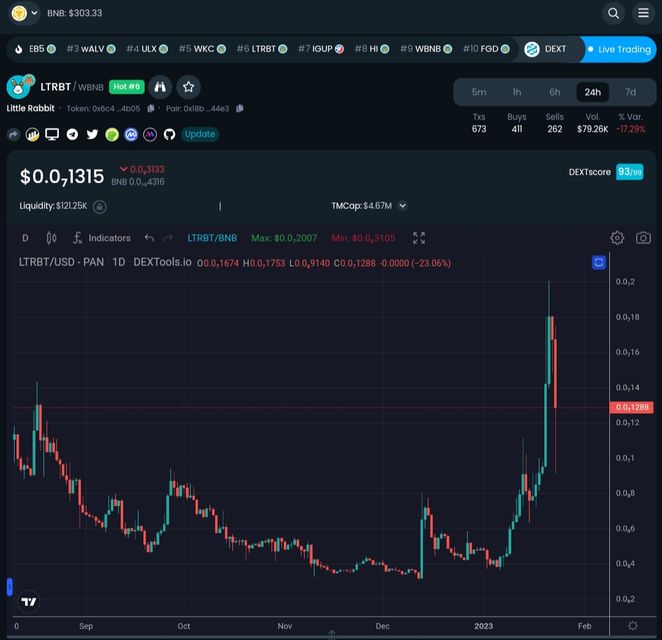Redo the chart action
Screen dimensions: 662x640
[x=168, y=238]
